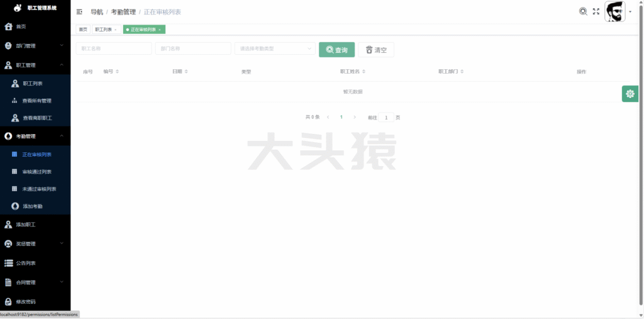
Task: Click the 职工管理 sidebar icon
Action: pos(8,65)
